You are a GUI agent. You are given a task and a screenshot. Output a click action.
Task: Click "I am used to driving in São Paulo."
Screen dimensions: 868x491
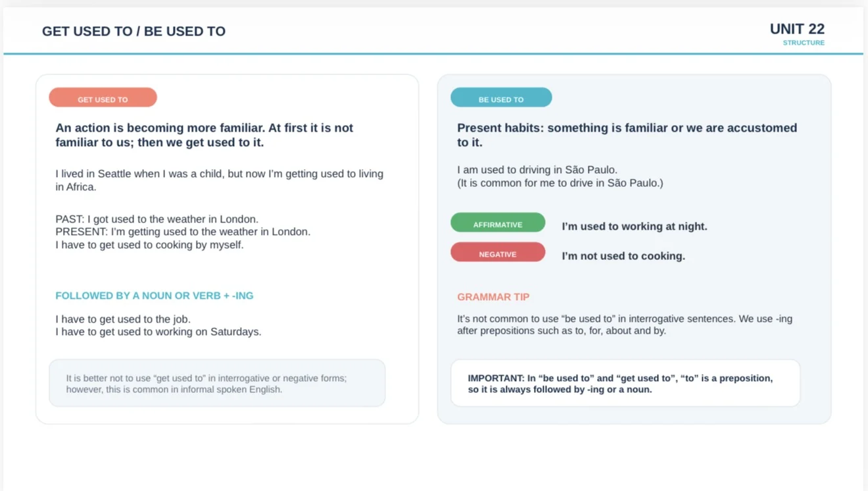[x=537, y=170]
